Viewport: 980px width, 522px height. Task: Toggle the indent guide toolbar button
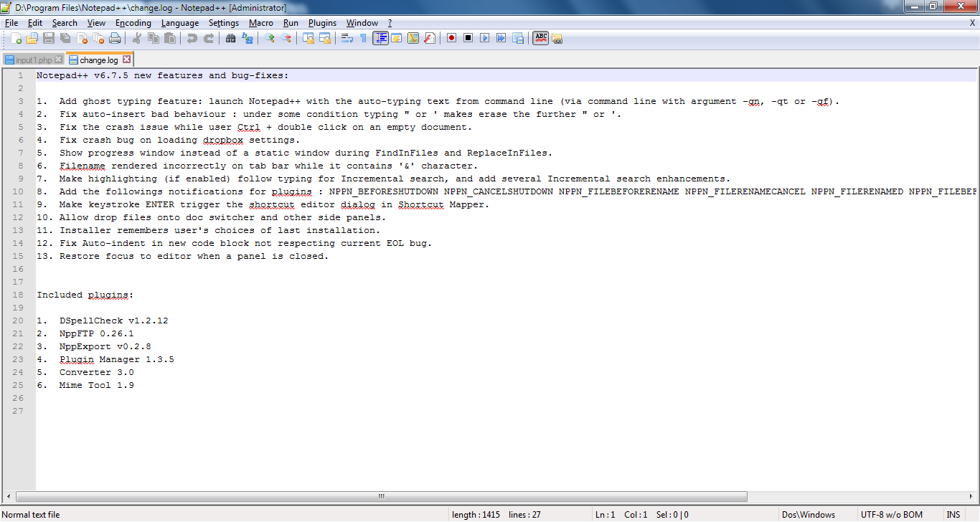coord(380,38)
